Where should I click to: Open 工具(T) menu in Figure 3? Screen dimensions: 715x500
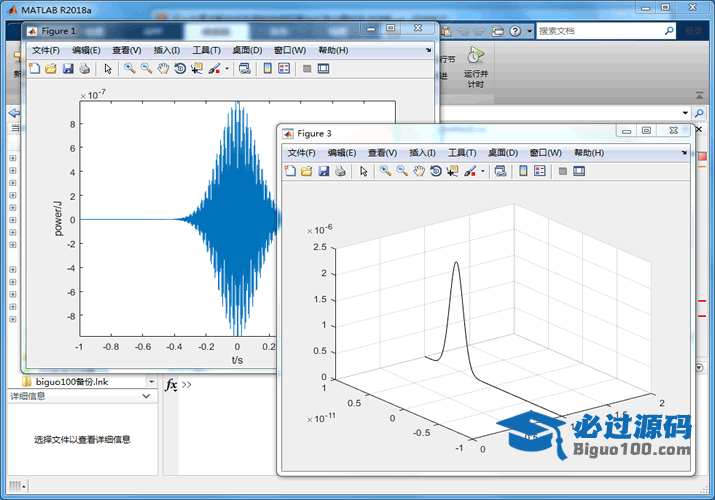pos(462,153)
